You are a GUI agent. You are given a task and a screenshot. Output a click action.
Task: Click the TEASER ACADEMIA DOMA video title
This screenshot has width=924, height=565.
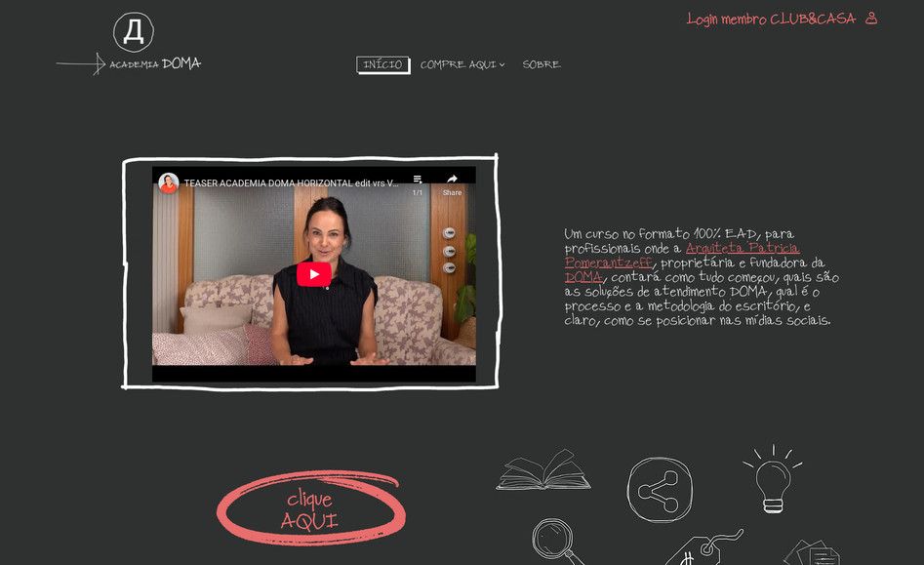click(x=291, y=183)
